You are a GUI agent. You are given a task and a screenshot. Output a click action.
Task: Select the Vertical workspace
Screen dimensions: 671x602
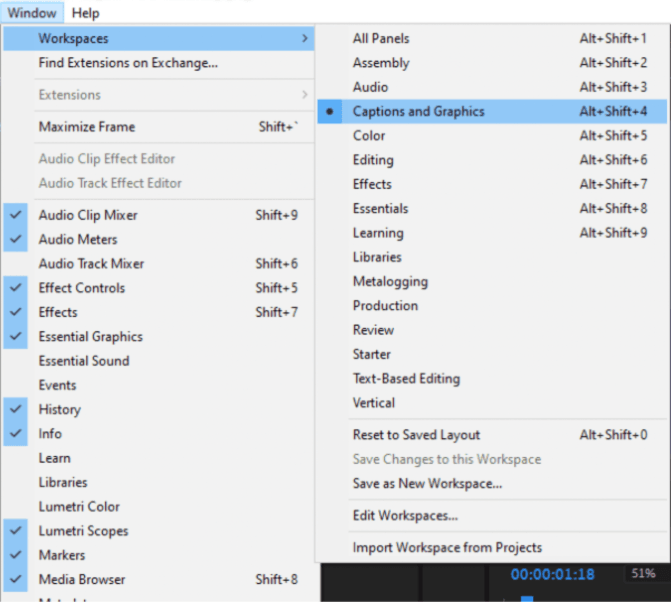pos(374,403)
